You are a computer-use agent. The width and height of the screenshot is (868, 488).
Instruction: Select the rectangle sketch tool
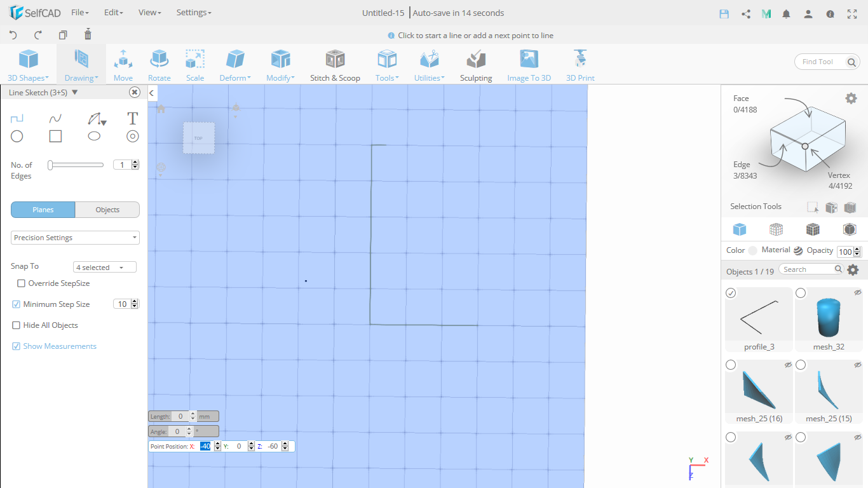55,136
